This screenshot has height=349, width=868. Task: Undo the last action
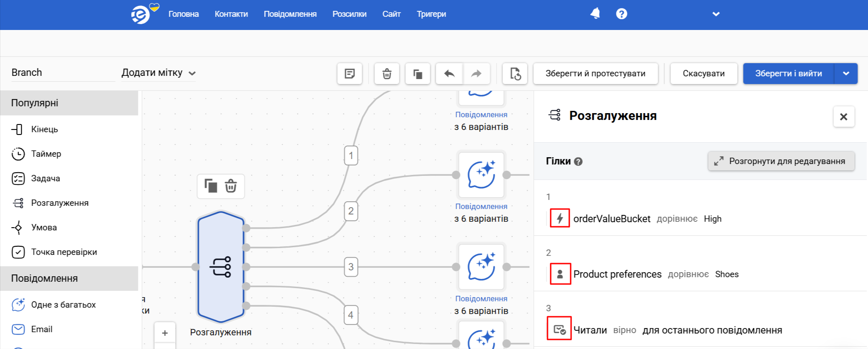coord(449,74)
